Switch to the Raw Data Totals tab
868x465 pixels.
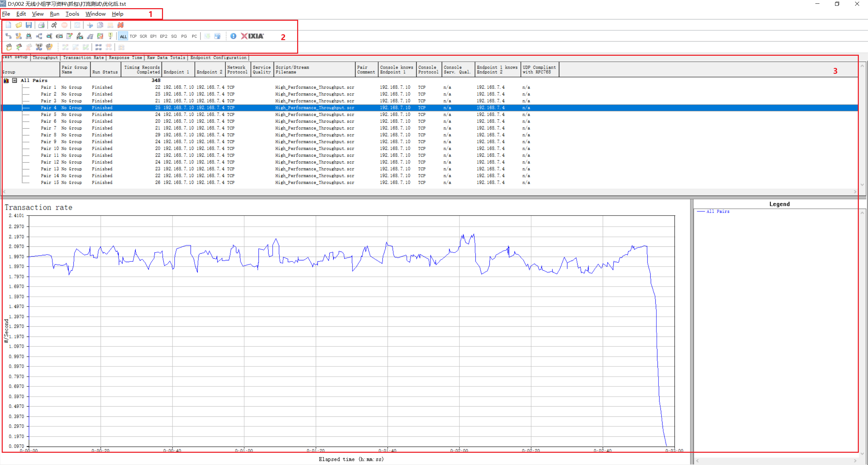[x=166, y=58]
